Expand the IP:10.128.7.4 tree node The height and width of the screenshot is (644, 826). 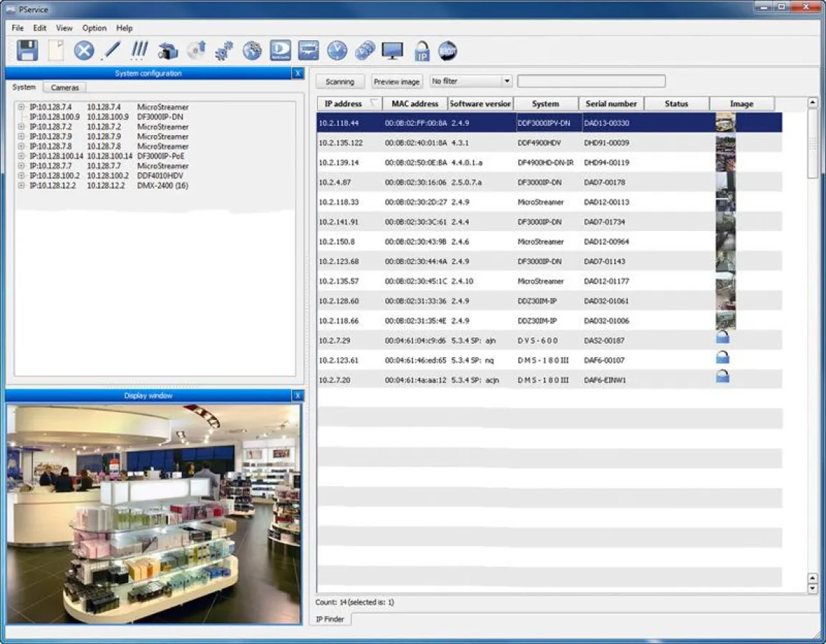click(x=21, y=107)
